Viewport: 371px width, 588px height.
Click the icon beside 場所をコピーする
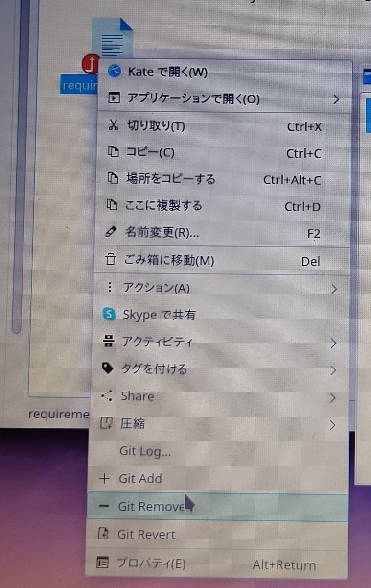pyautogui.click(x=113, y=179)
